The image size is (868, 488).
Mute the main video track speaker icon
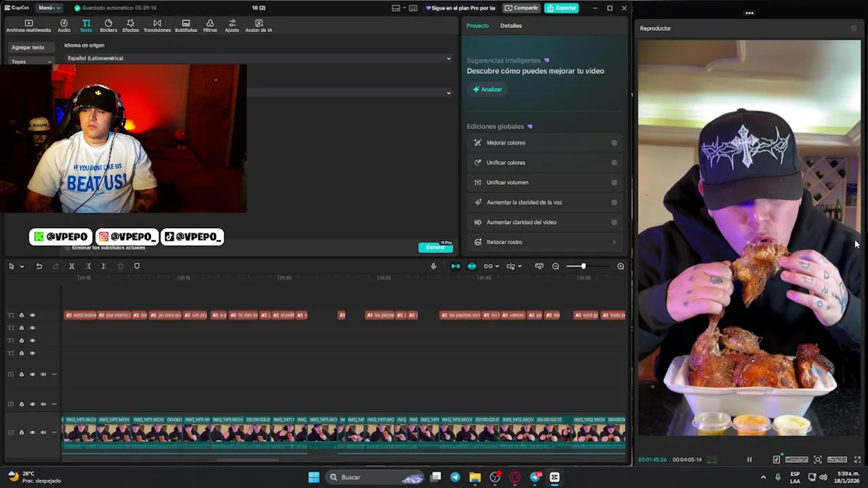[x=43, y=432]
